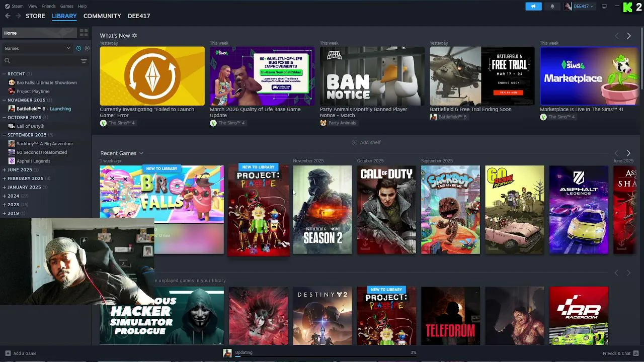
Task: Expand the 2024 category
Action: 4,196
